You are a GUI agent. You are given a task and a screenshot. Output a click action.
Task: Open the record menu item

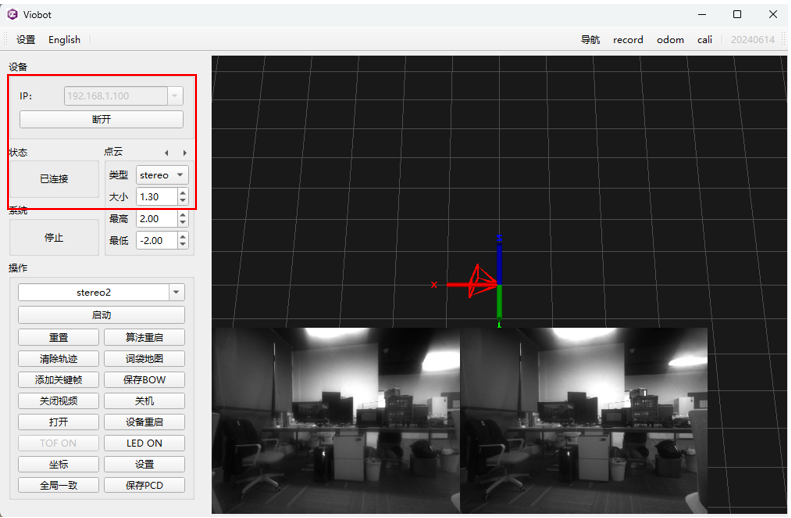(x=628, y=40)
